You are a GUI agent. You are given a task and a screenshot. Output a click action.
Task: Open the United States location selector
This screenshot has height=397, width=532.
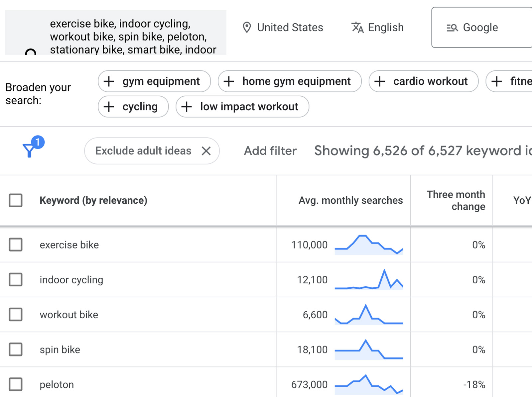(x=283, y=28)
